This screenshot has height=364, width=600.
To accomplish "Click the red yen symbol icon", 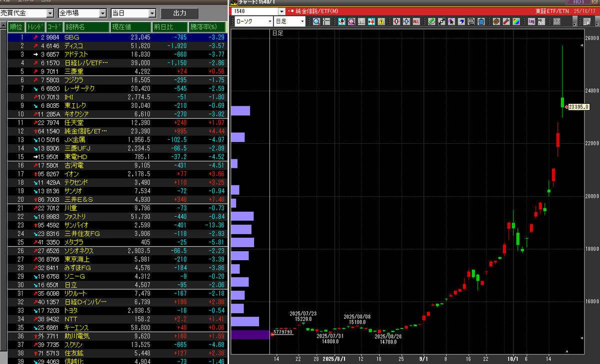I will pos(371,21).
